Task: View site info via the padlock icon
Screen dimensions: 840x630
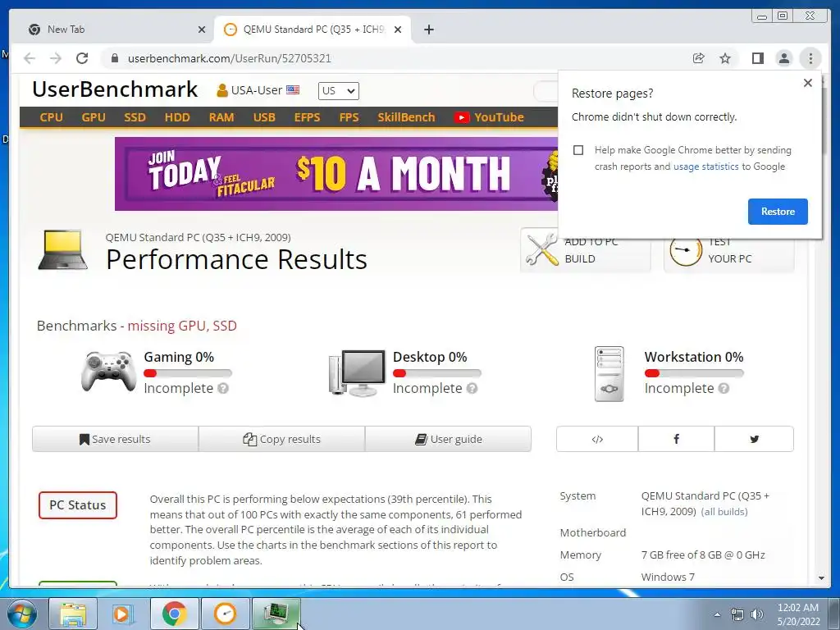Action: click(114, 58)
